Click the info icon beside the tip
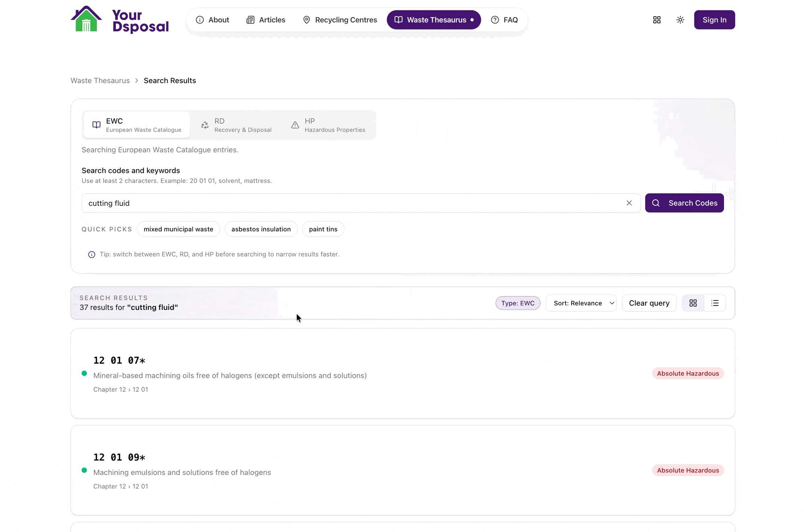804x532 pixels. (x=92, y=254)
